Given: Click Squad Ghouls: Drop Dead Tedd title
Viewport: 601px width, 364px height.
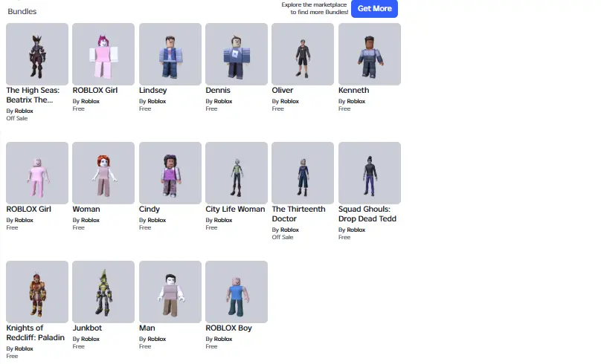Looking at the screenshot, I should tap(367, 214).
